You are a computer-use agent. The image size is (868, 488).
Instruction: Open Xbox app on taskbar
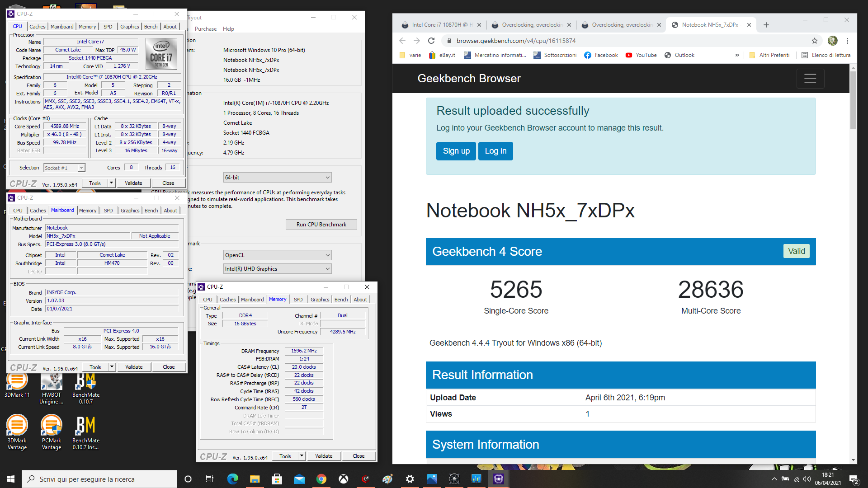click(x=343, y=479)
